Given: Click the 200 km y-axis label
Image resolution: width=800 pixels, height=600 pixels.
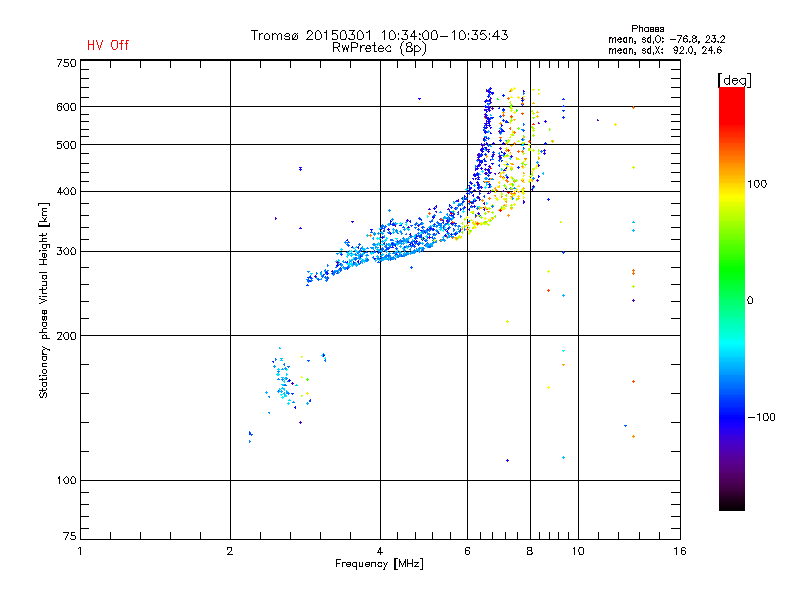Looking at the screenshot, I should coord(66,336).
